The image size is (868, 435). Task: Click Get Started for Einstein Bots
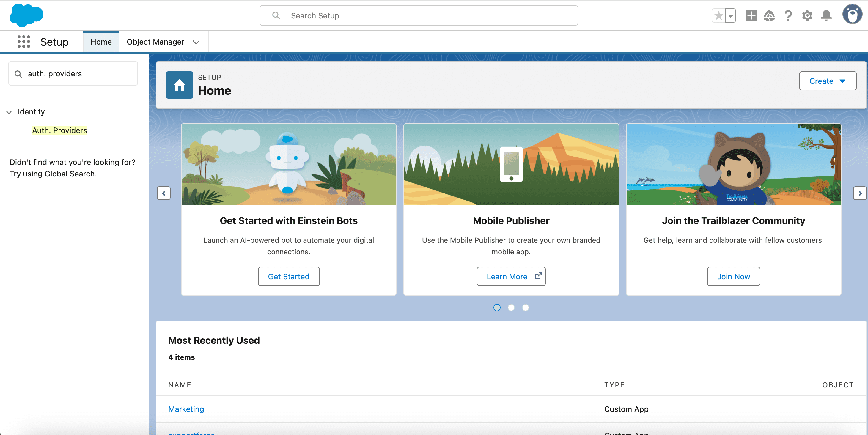coord(288,276)
